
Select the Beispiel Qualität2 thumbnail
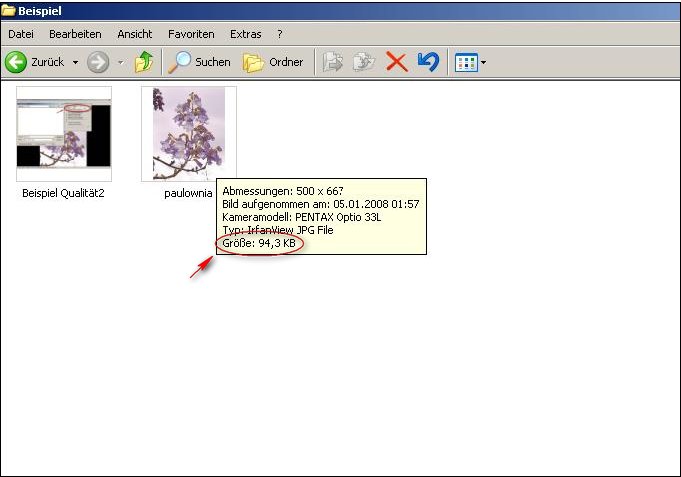tap(64, 133)
